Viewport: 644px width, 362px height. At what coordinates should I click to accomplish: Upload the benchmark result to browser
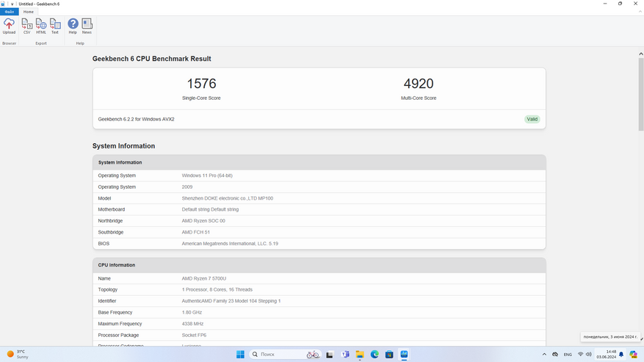coord(9,26)
